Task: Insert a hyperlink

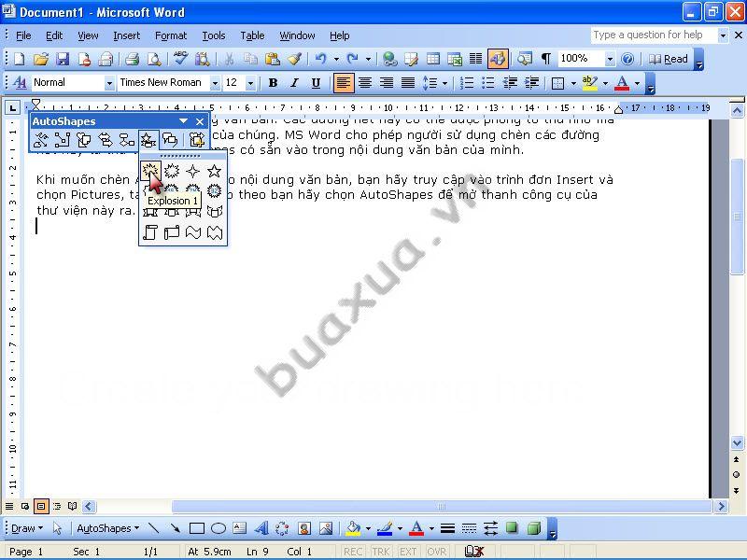Action: pos(389,59)
